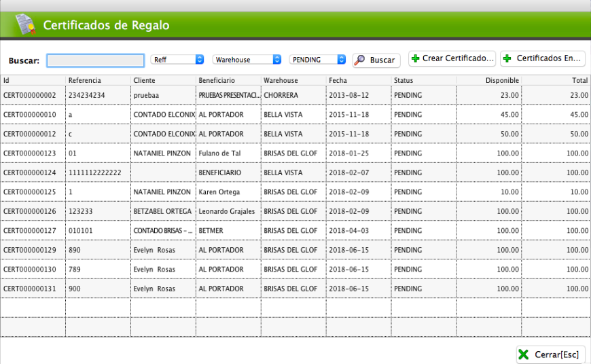Click date 2018-02-07 cell
591x364 pixels.
click(359, 172)
